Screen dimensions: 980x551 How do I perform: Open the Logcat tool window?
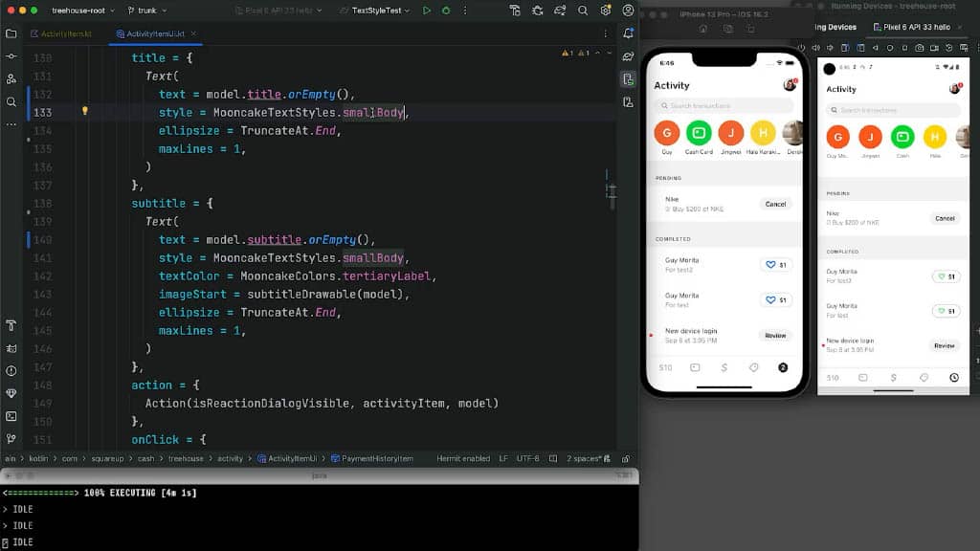tap(11, 348)
